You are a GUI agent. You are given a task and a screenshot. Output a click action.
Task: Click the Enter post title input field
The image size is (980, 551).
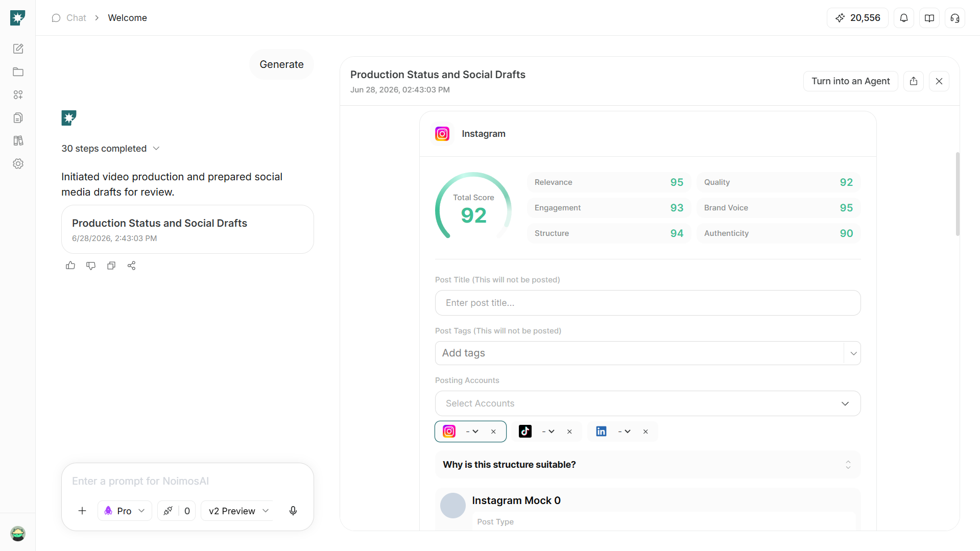648,303
